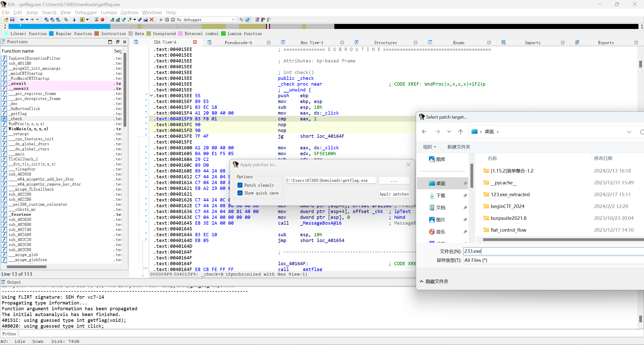Open the 音乐 Music shortcut
Image resolution: width=644 pixels, height=345 pixels.
coord(441,232)
